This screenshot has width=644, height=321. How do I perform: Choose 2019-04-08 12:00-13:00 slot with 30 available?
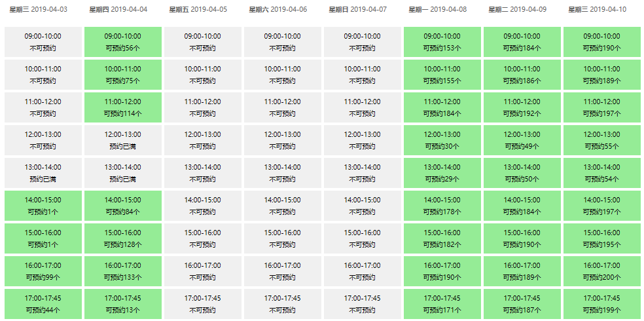coord(442,140)
